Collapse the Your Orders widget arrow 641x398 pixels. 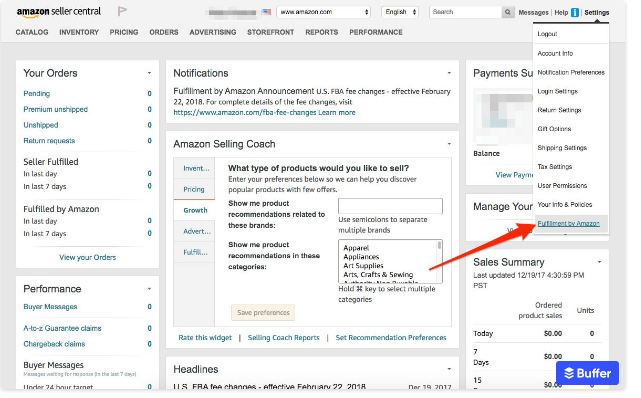point(149,73)
